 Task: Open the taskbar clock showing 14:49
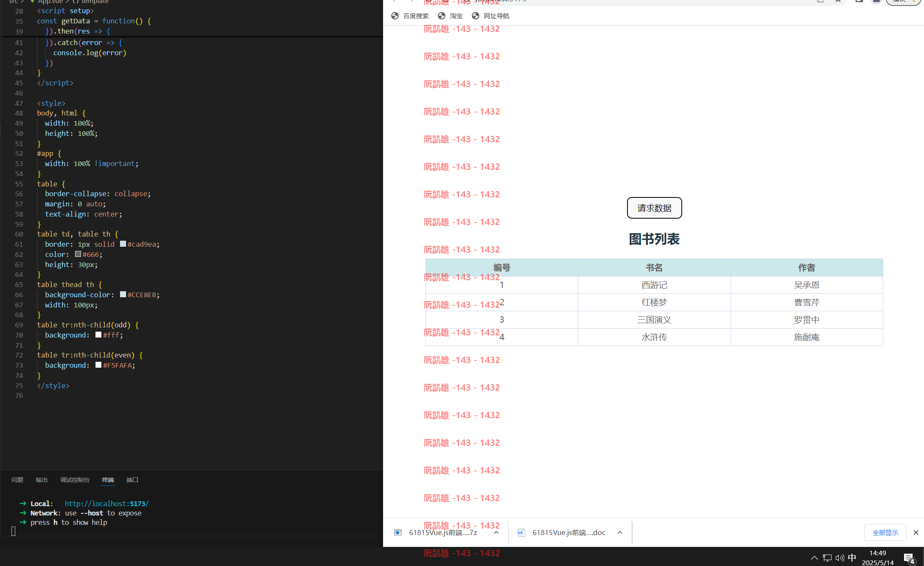pyautogui.click(x=878, y=558)
